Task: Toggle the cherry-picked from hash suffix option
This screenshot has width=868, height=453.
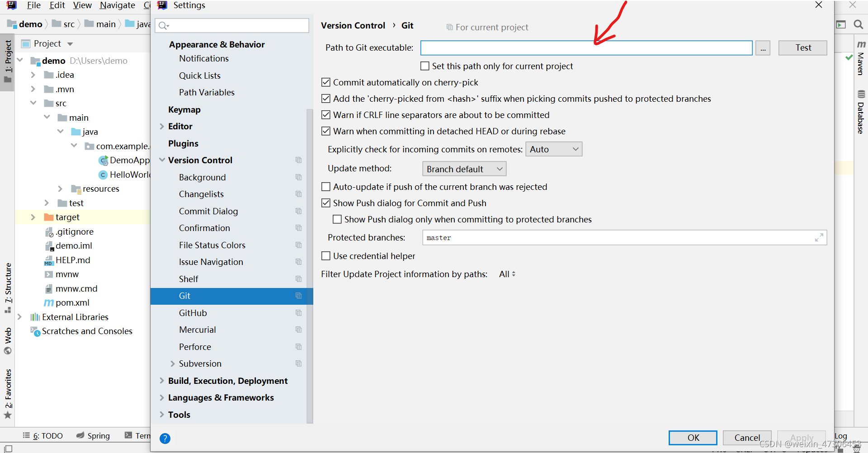Action: [326, 99]
